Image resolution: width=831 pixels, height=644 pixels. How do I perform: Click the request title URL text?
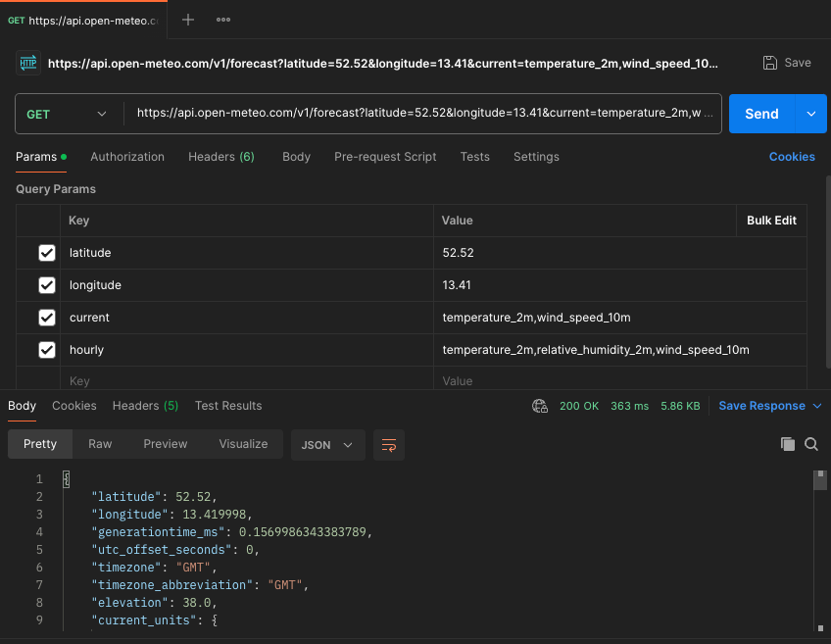click(x=382, y=64)
